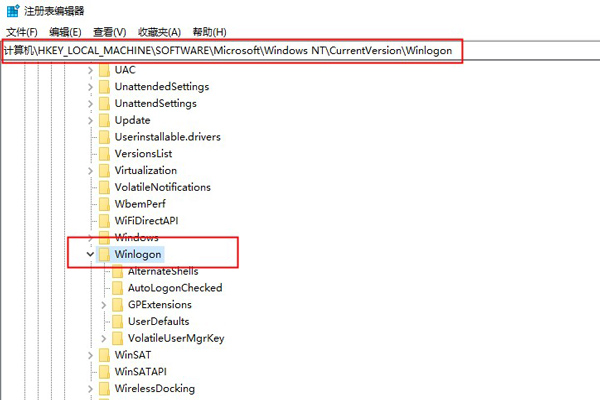
Task: Click the UnattendedSettings folder icon
Action: [x=104, y=87]
